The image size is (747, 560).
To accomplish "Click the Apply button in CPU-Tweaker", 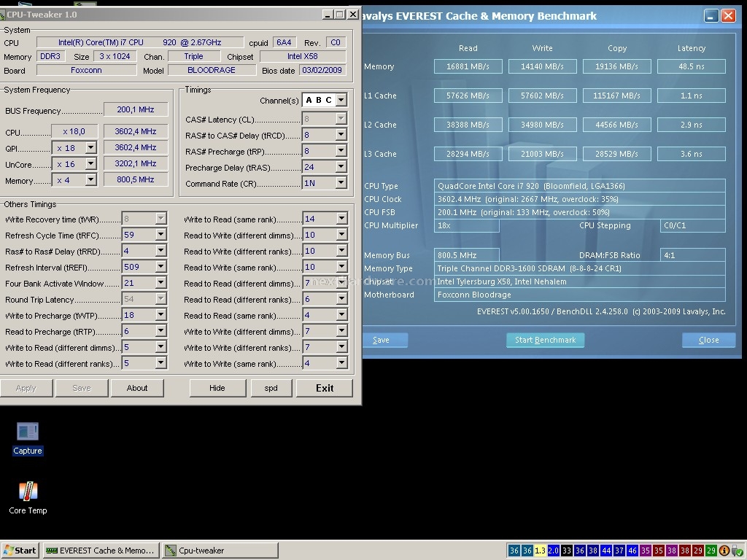I will pyautogui.click(x=26, y=388).
